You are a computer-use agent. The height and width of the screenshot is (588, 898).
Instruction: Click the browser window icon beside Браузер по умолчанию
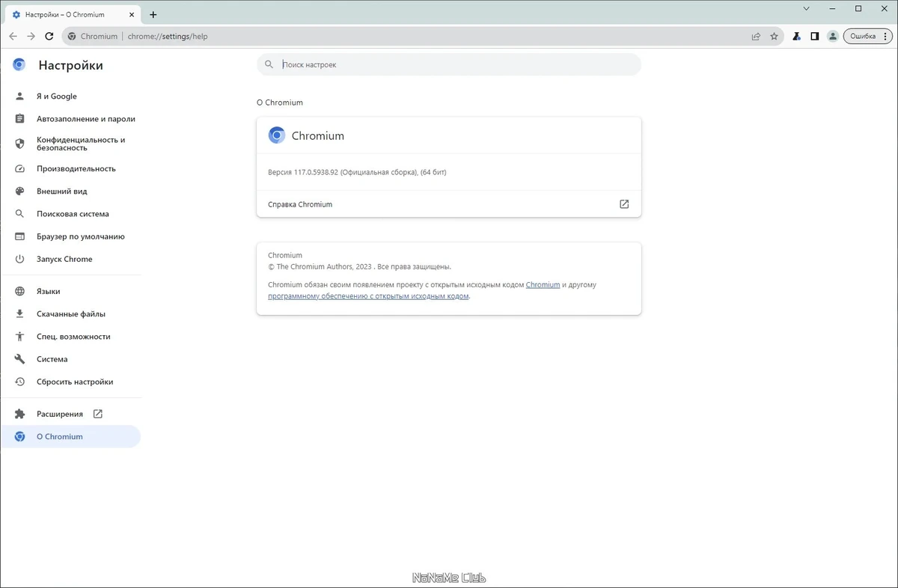[20, 236]
